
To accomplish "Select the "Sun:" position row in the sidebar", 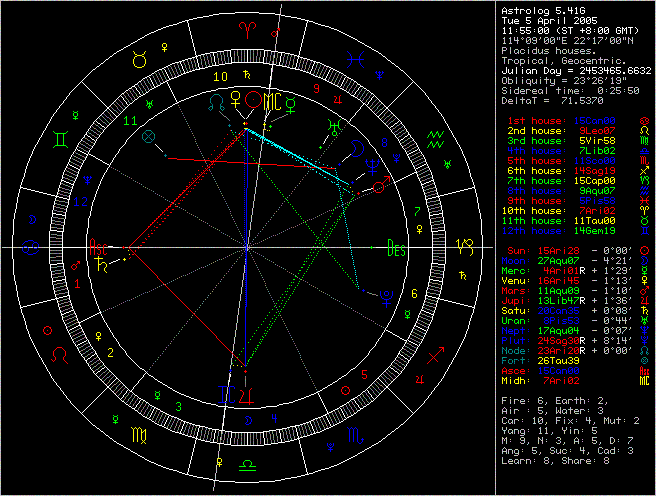I will click(x=571, y=248).
